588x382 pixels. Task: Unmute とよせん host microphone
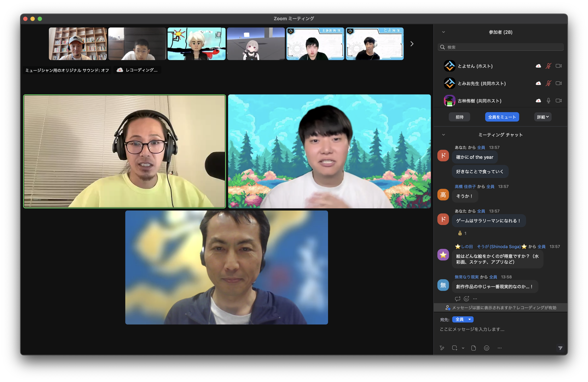[548, 66]
